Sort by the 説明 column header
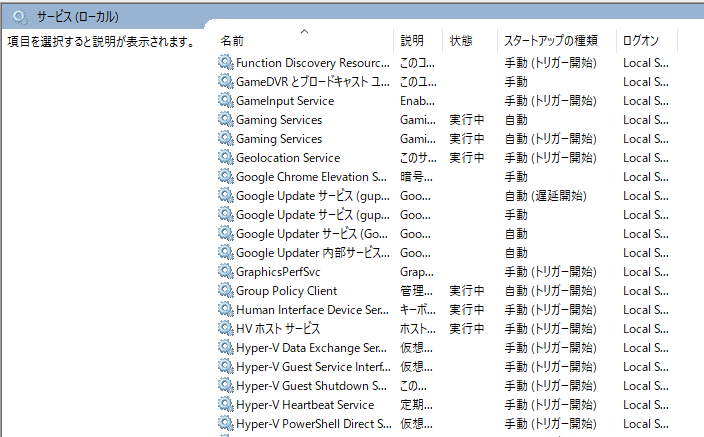This screenshot has width=704, height=437. coord(418,41)
